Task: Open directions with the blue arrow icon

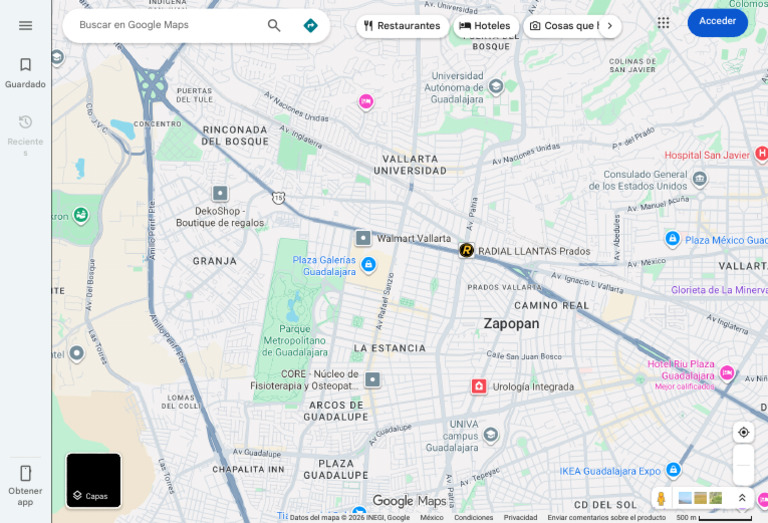Action: pos(311,25)
